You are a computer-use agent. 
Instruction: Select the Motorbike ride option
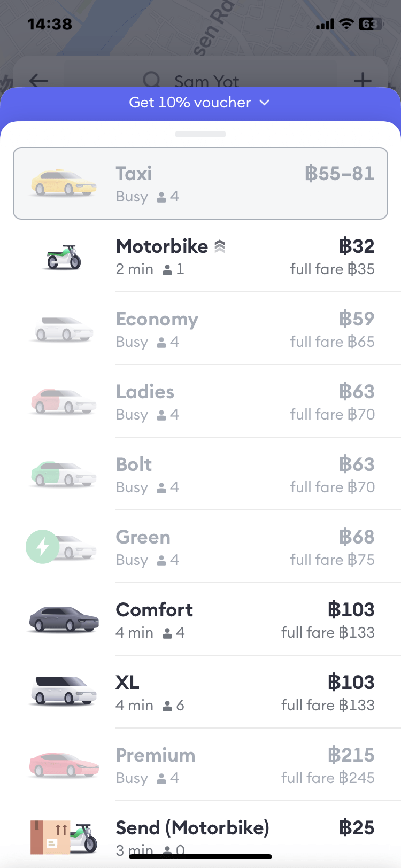click(214, 257)
